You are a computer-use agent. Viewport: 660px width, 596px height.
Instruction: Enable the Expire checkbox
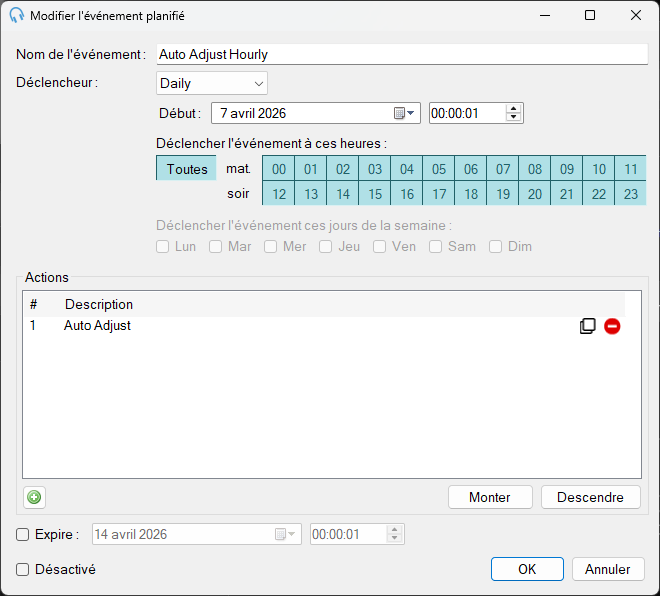coord(22,535)
